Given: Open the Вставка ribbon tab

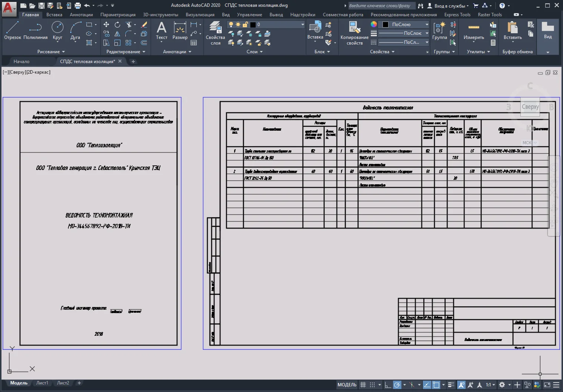Looking at the screenshot, I should pos(54,15).
